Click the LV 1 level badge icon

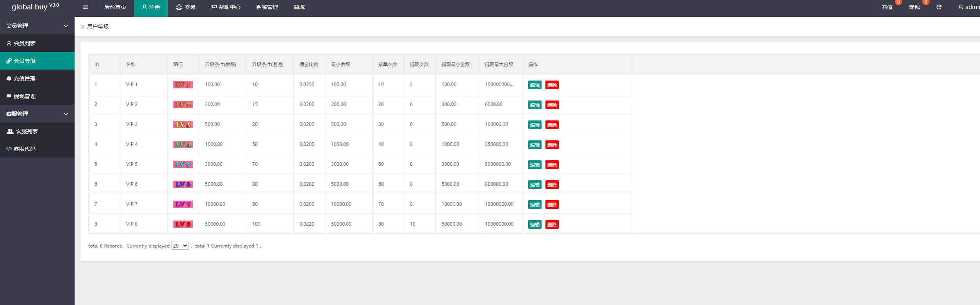click(x=183, y=84)
